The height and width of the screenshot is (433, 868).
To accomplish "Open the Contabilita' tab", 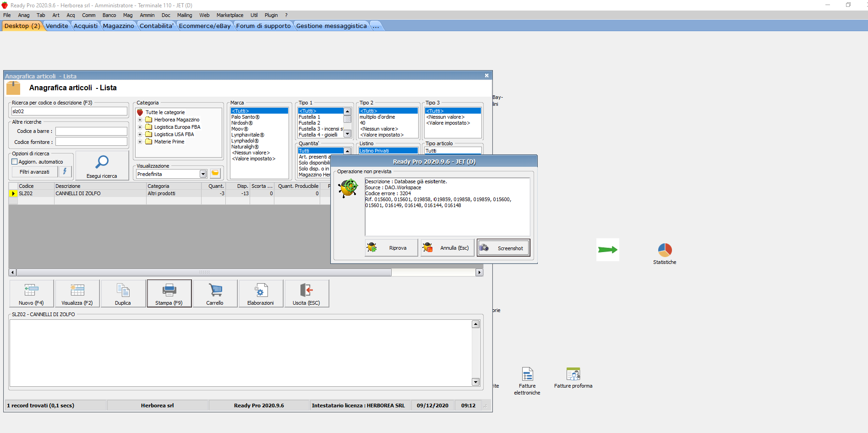I will click(x=157, y=26).
